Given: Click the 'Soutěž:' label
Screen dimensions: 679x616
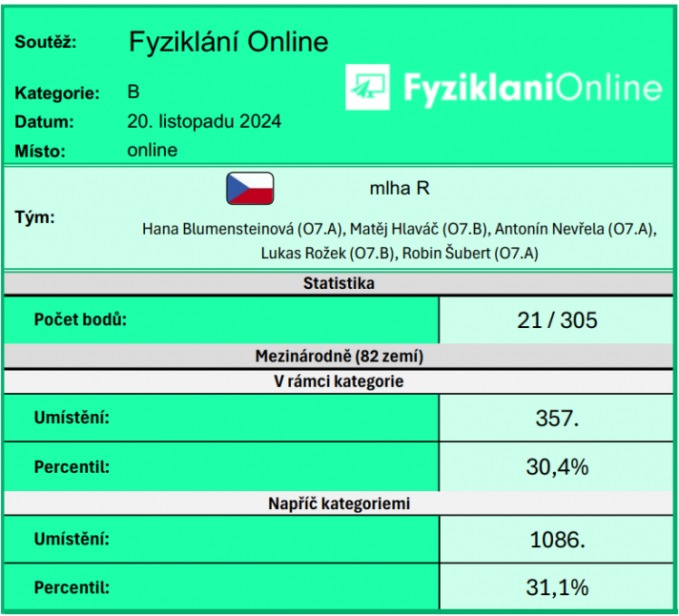Looking at the screenshot, I should [46, 42].
